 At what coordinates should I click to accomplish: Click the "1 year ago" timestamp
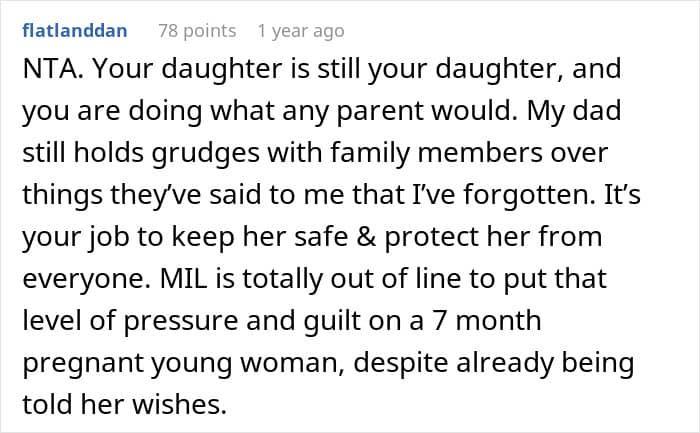pyautogui.click(x=300, y=30)
